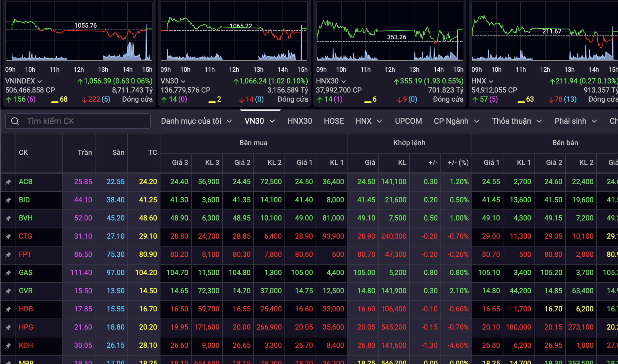
Task: Open Danh mục của tôi dropdown
Action: (196, 121)
